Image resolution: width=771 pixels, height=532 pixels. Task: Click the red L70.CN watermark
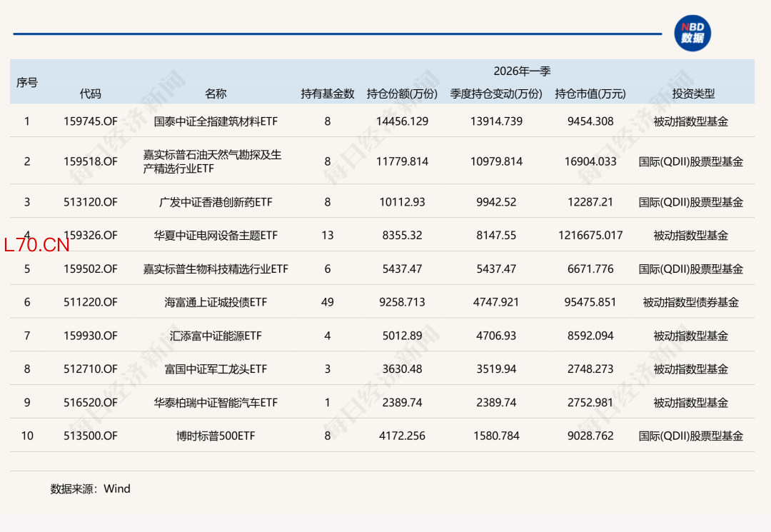pos(36,246)
